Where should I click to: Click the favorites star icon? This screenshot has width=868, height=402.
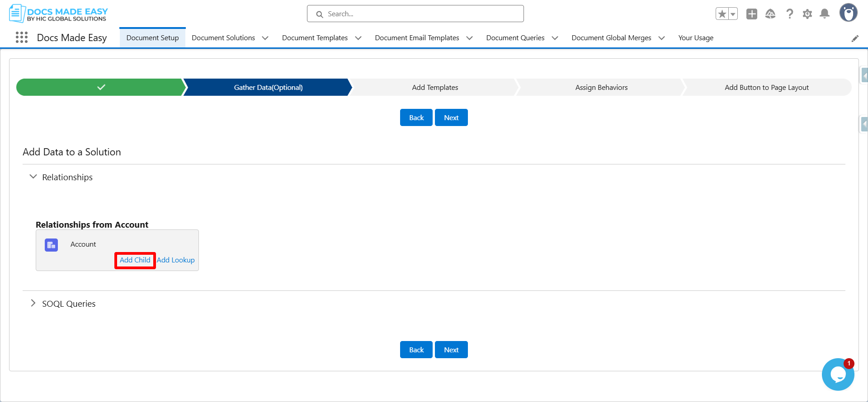tap(722, 14)
